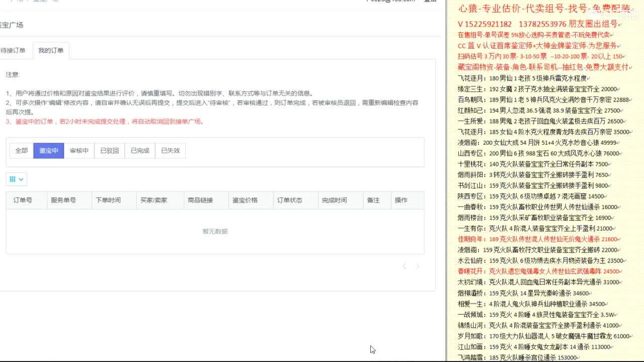644x362 pixels.
Task: Keep 鉴宝中 filter selected
Action: (x=49, y=150)
